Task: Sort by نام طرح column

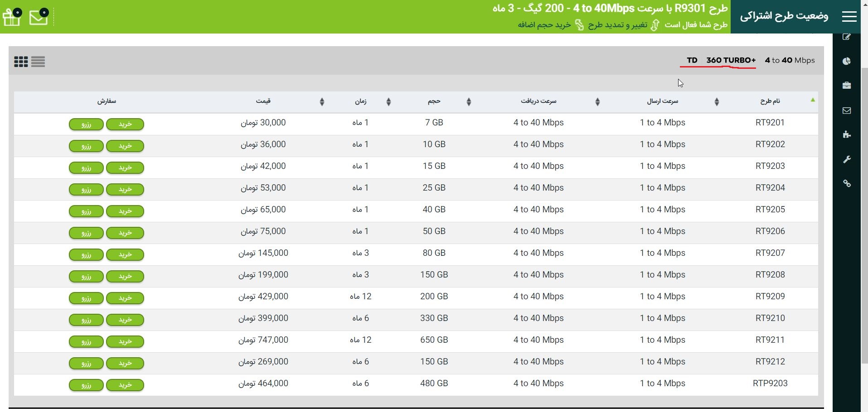Action: point(770,101)
